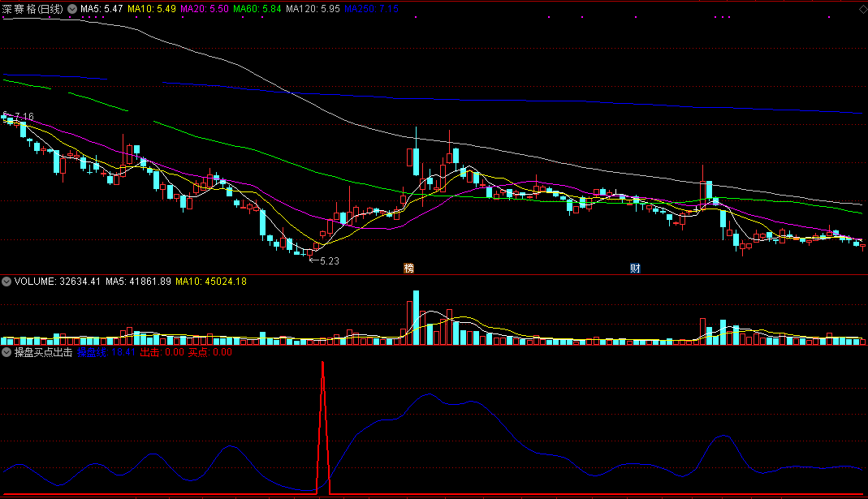The width and height of the screenshot is (868, 499).
Task: Click the volume MA5: 41861.89 label
Action: (x=138, y=282)
